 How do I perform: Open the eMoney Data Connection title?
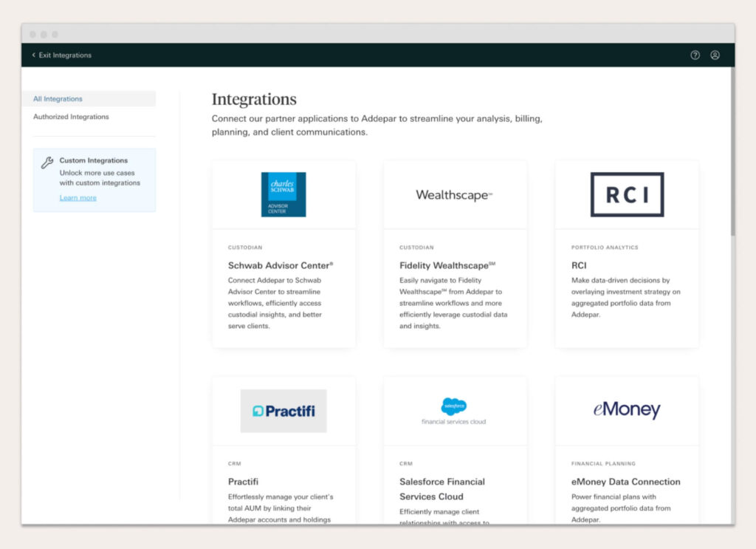626,482
